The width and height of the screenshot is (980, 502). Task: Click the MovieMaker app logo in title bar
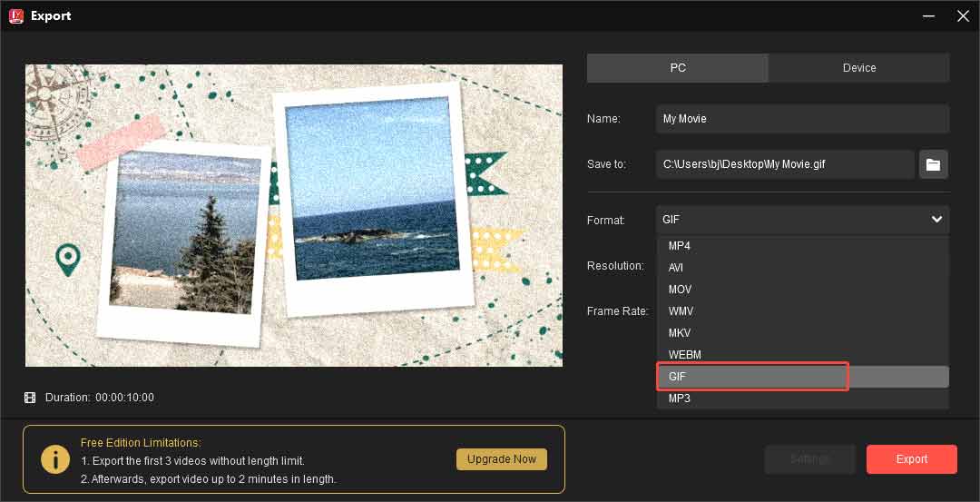pos(15,16)
